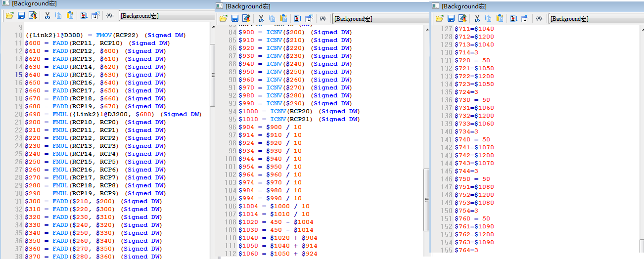Click the Save icon in middle window toolbar
644x259 pixels.
(235, 18)
